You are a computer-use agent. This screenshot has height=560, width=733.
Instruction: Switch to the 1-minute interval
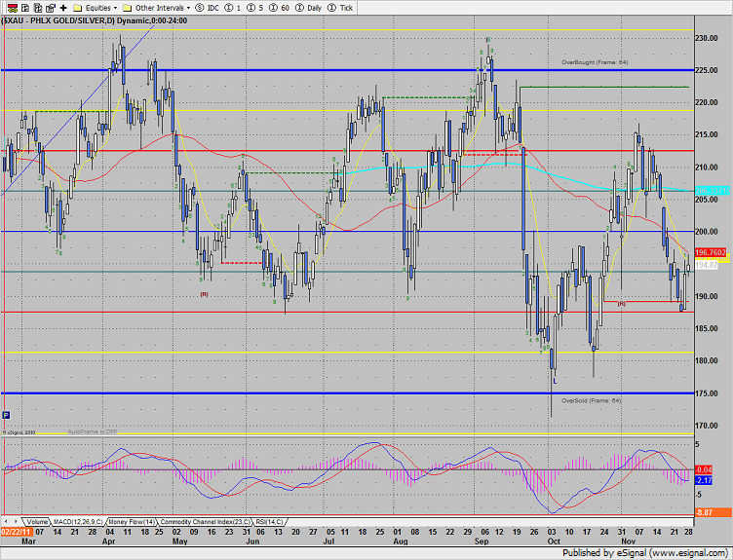coord(234,7)
